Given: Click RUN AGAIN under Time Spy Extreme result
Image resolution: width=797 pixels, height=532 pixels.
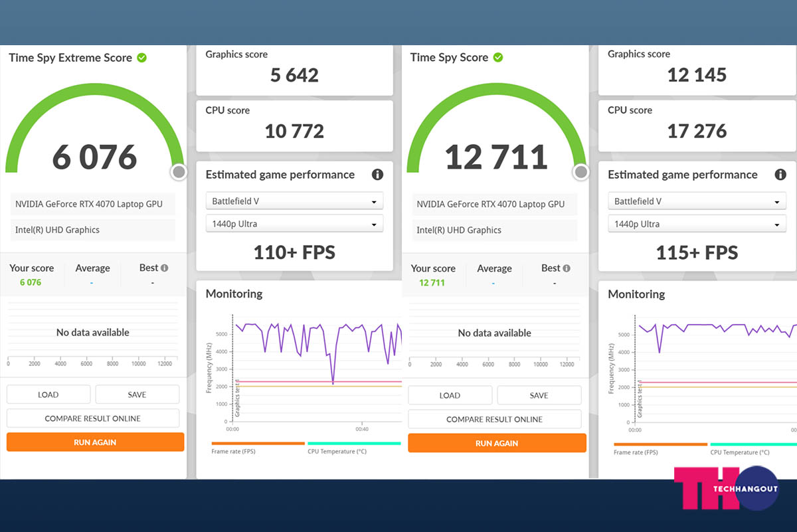Looking at the screenshot, I should pos(96,442).
